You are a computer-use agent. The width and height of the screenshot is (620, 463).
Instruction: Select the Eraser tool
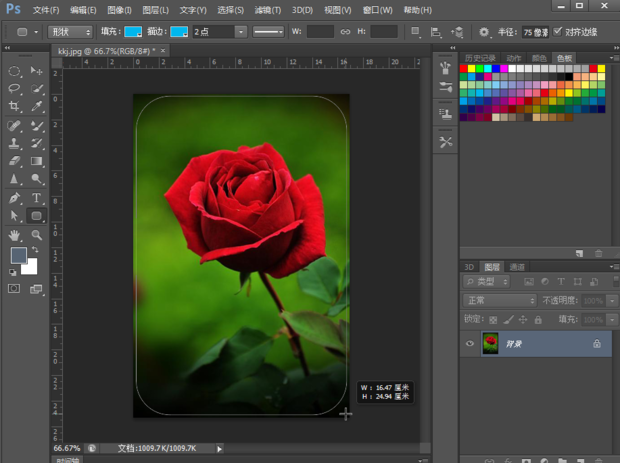click(x=15, y=161)
